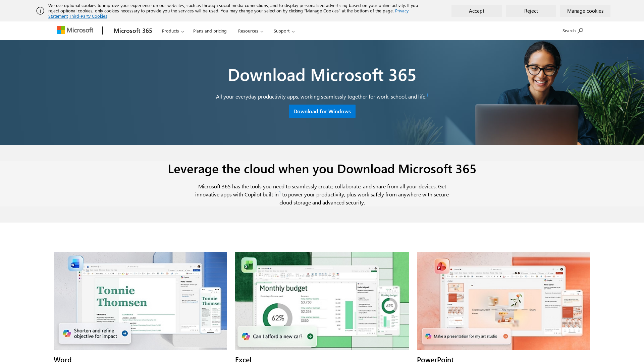644x362 pixels.
Task: Click the PowerPoint app icon badge
Action: [x=441, y=266]
